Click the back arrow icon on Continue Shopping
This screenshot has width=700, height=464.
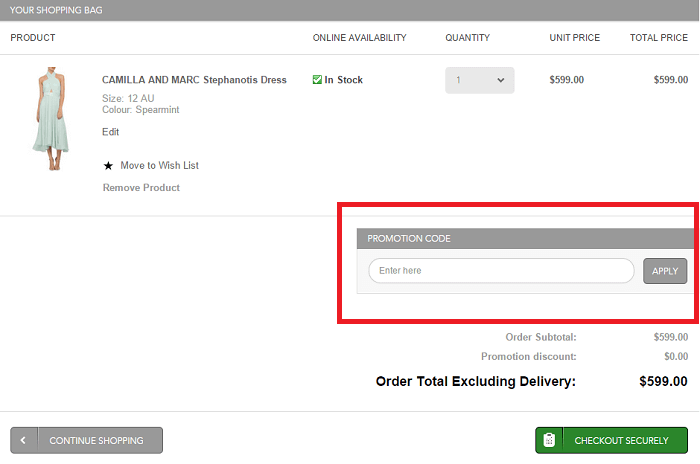23,440
